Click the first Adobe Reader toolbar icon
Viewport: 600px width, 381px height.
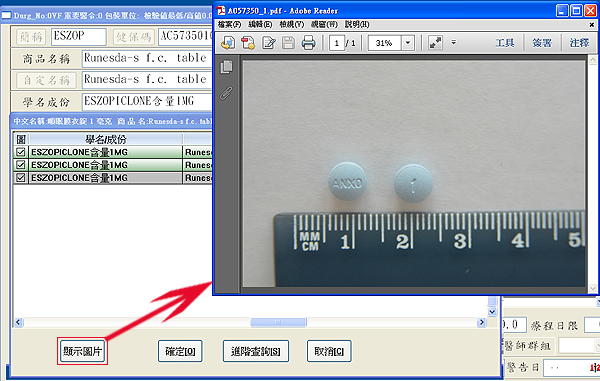point(228,43)
